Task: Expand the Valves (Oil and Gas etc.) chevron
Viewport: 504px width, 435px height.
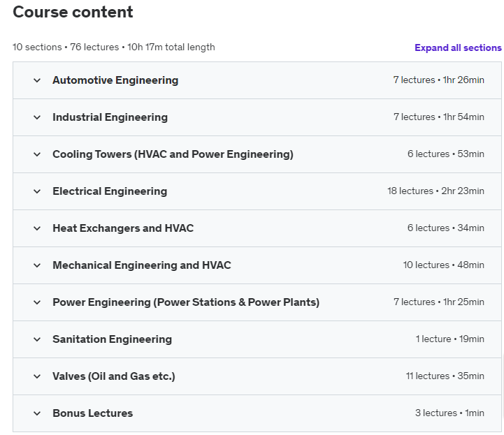Action: (x=37, y=376)
